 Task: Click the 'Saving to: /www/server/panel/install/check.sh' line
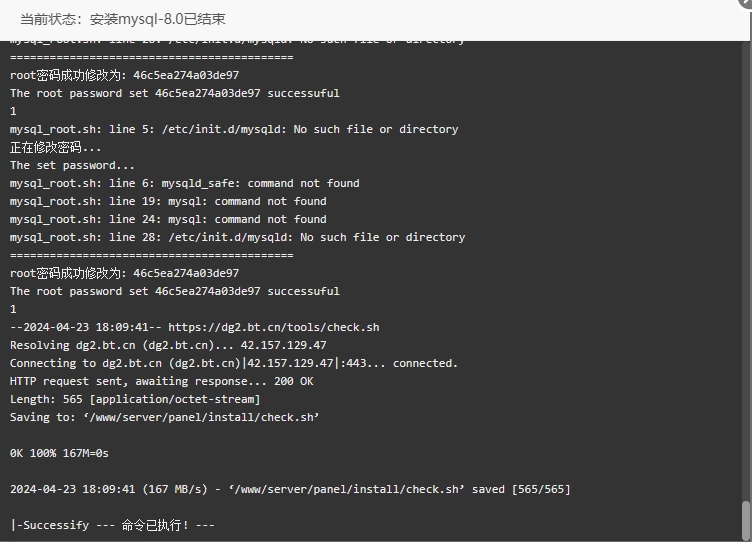pyautogui.click(x=164, y=417)
